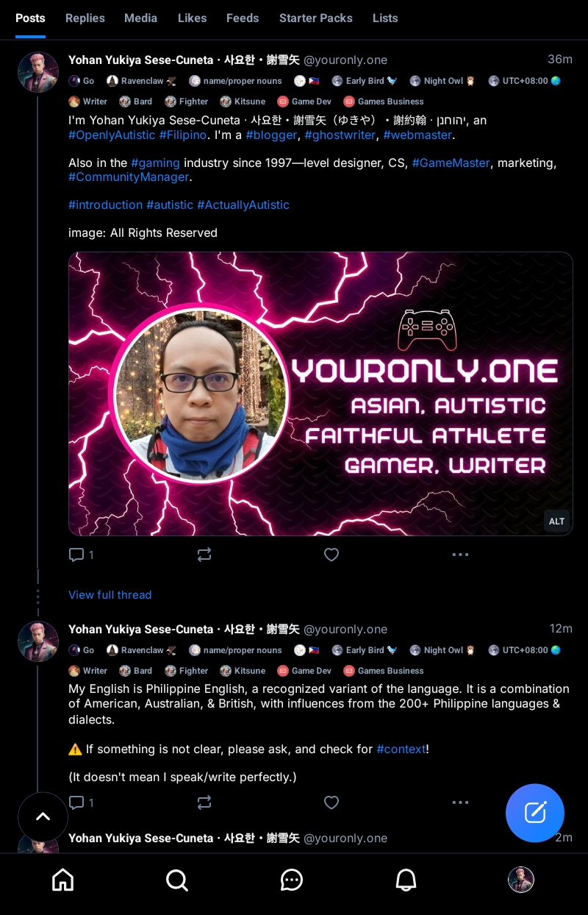Like the introduction post

[331, 555]
